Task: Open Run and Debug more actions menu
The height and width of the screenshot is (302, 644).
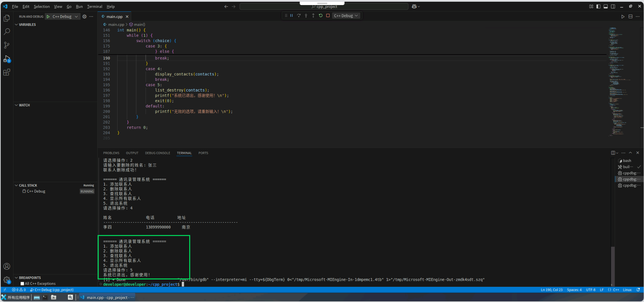Action: (91, 16)
